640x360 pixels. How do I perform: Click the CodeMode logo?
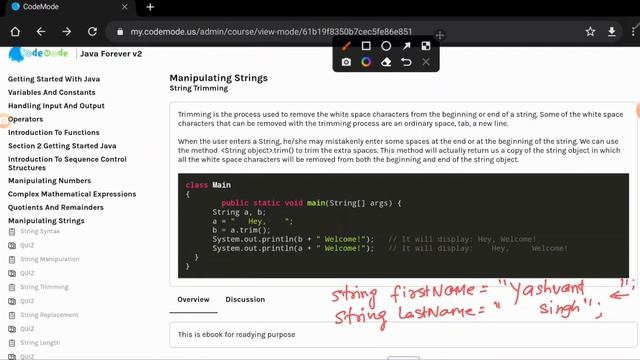click(38, 54)
